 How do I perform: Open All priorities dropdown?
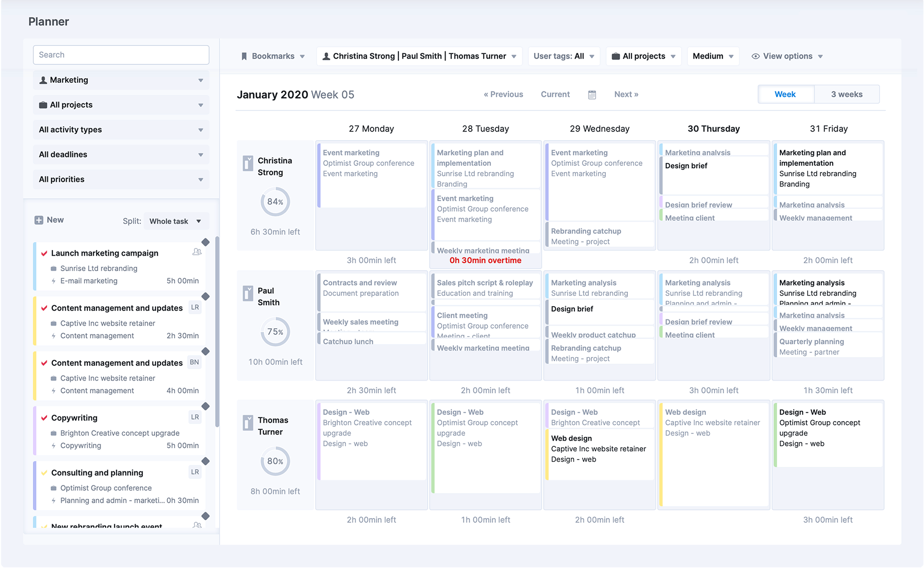coord(121,179)
